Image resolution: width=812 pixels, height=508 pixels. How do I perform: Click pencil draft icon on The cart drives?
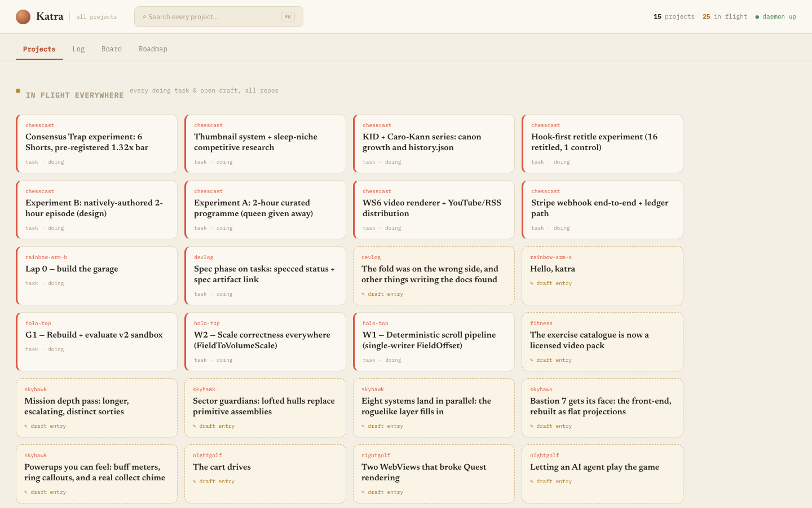coord(195,481)
